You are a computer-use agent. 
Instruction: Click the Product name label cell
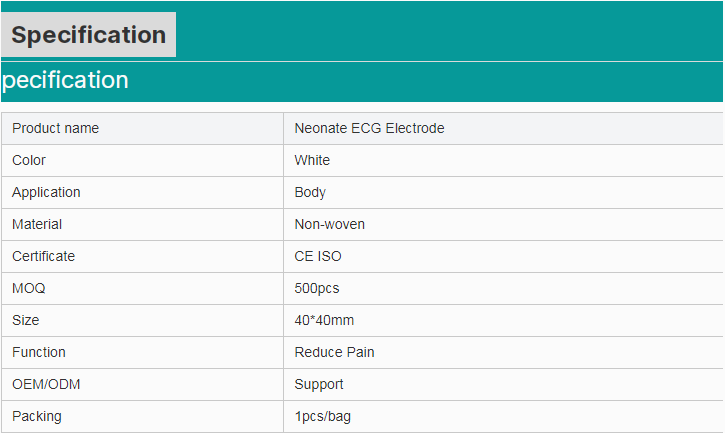point(56,128)
